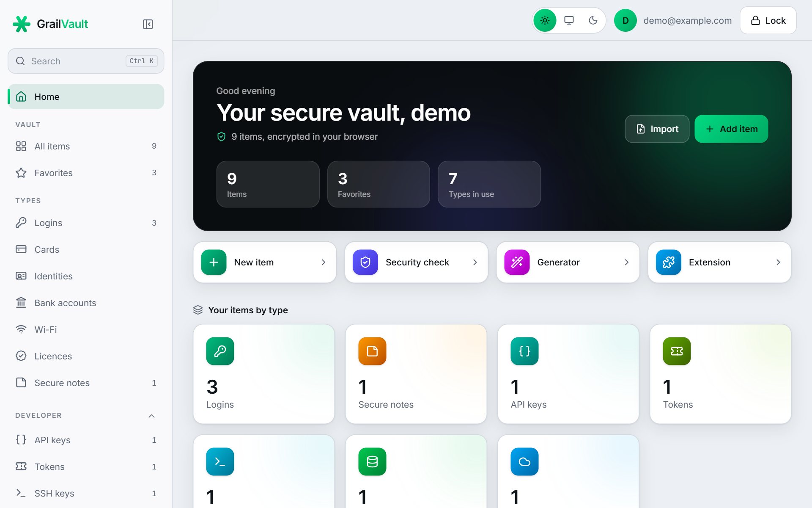Click the New item plus icon
Viewport: 812px width, 508px height.
214,262
